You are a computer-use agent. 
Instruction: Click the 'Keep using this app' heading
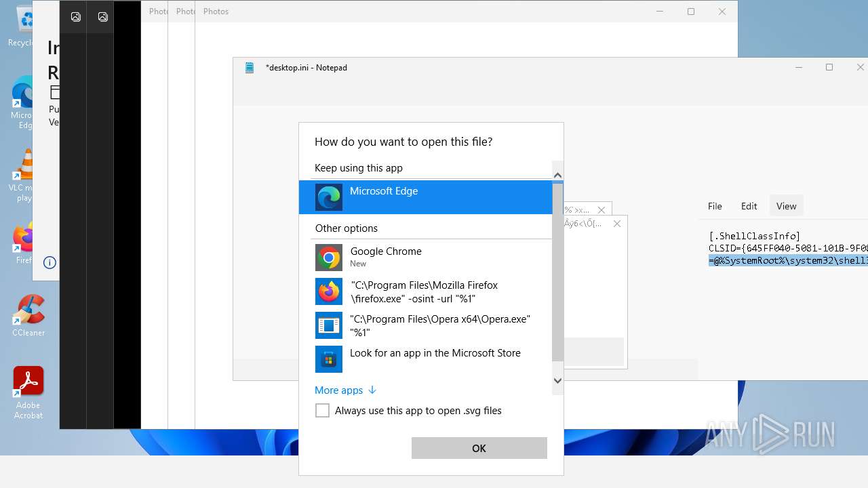(359, 168)
